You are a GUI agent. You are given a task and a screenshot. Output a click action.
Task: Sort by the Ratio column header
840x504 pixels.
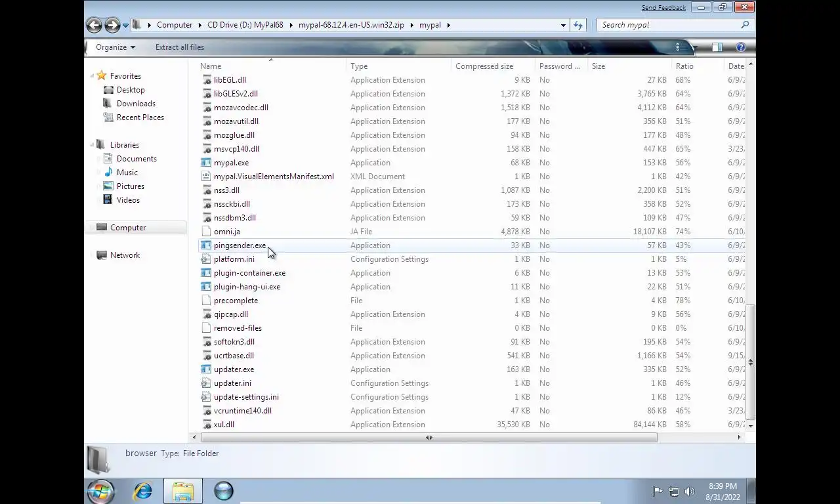click(698, 66)
